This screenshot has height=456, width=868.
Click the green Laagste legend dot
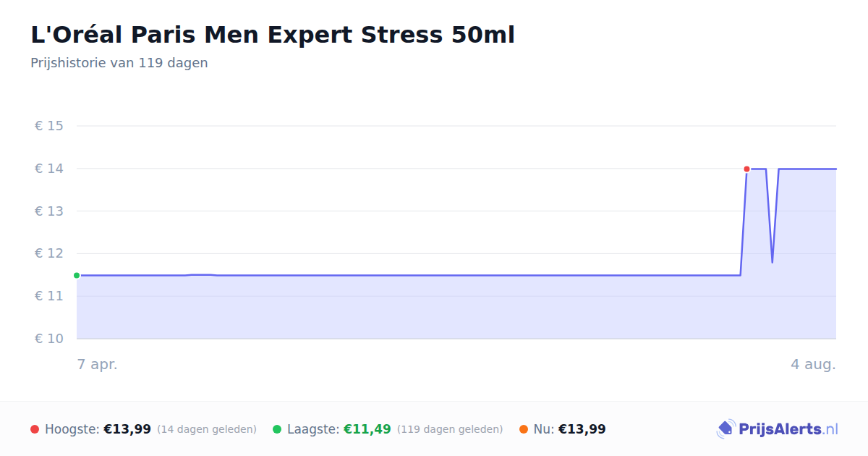tap(277, 429)
